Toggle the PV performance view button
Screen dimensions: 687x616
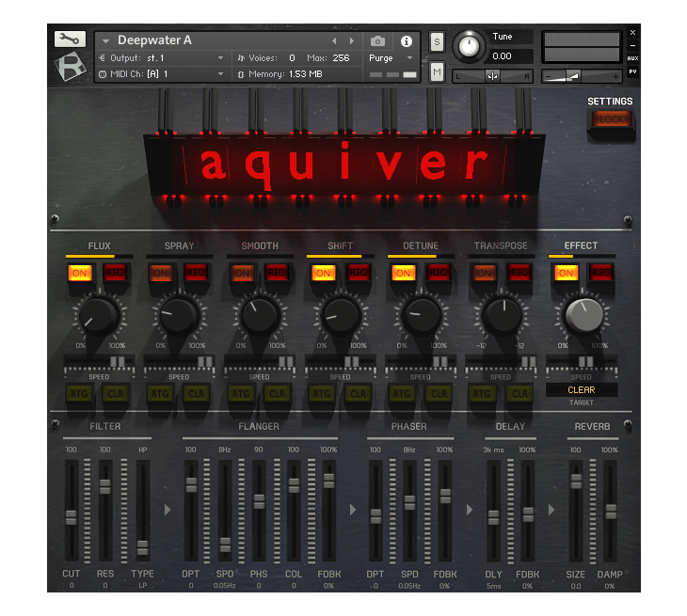pos(632,71)
